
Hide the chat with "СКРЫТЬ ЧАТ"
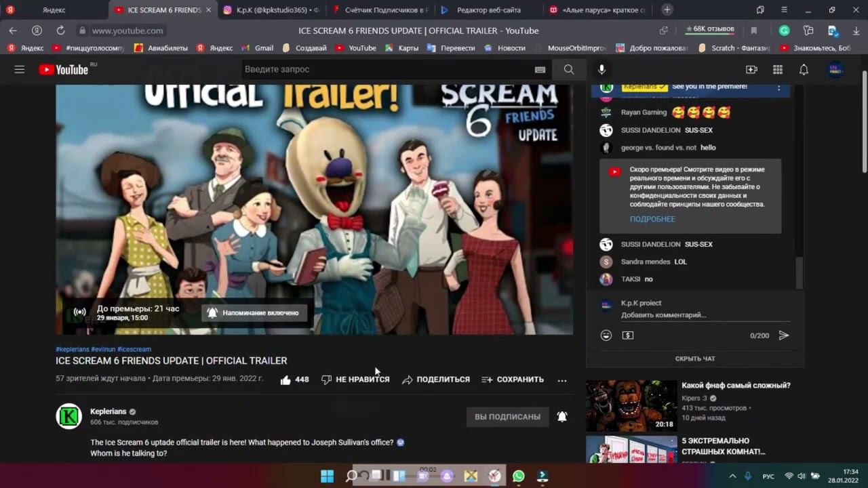coord(695,359)
